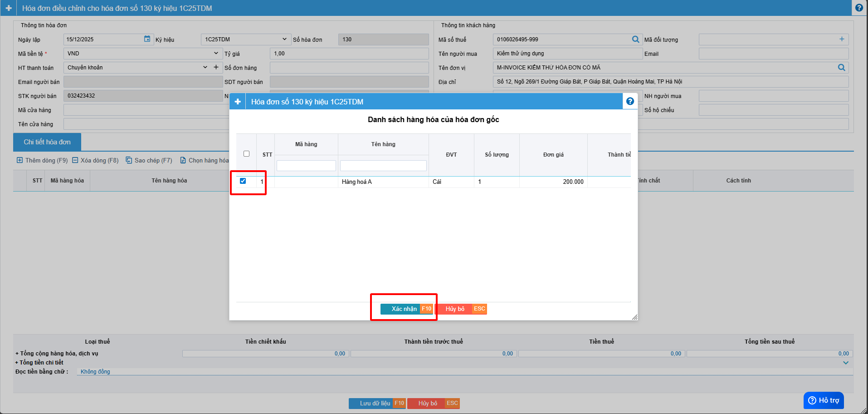Click Hủy bỏ button in dialog
868x414 pixels.
(x=455, y=309)
